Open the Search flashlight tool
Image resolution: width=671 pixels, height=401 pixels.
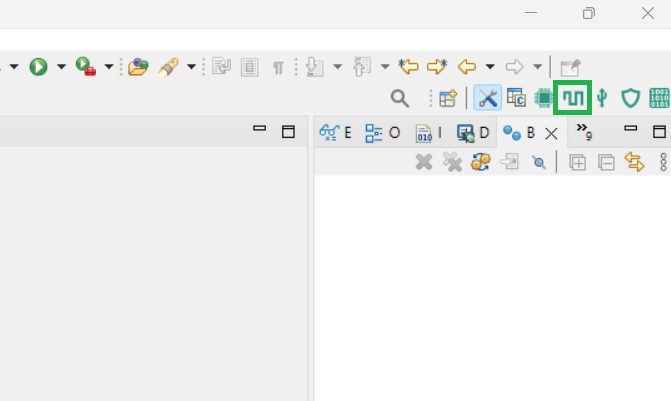tap(168, 67)
